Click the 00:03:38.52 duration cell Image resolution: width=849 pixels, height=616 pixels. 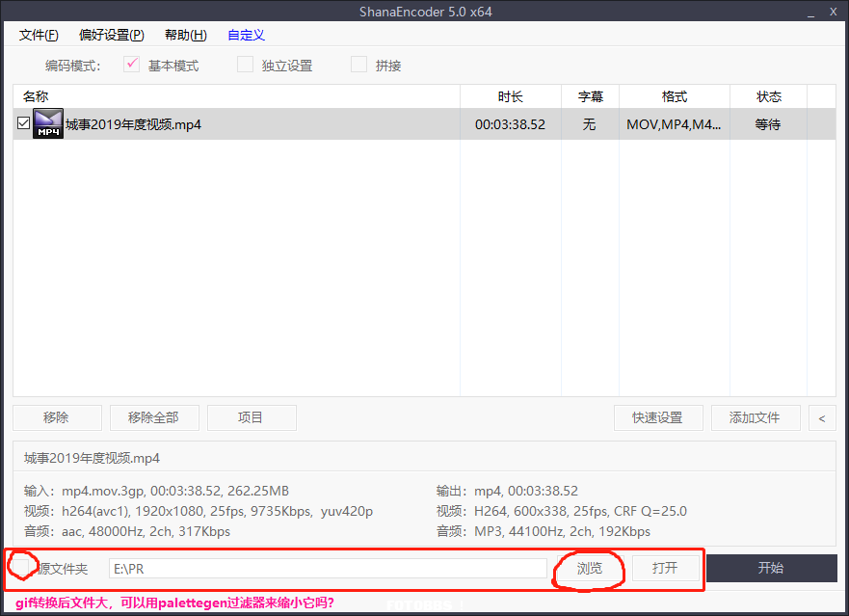tap(510, 124)
